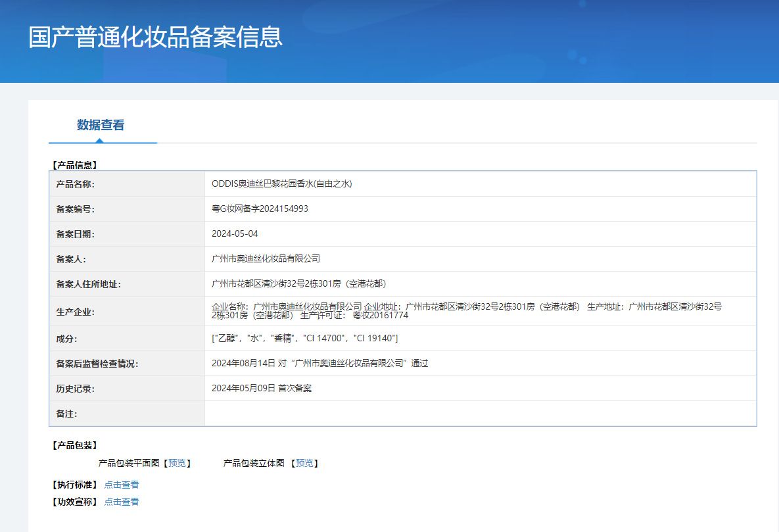Click the 备案编号: label
This screenshot has width=779, height=532.
[x=76, y=209]
